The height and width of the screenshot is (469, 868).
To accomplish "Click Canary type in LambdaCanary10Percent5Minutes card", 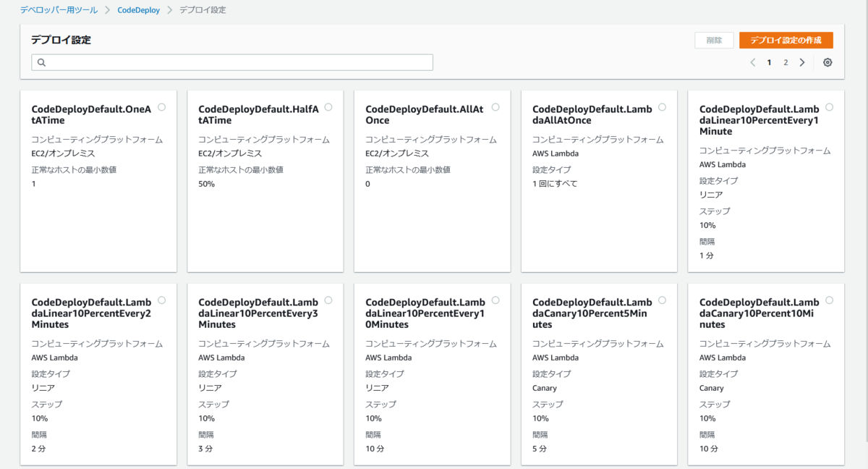I will (545, 389).
